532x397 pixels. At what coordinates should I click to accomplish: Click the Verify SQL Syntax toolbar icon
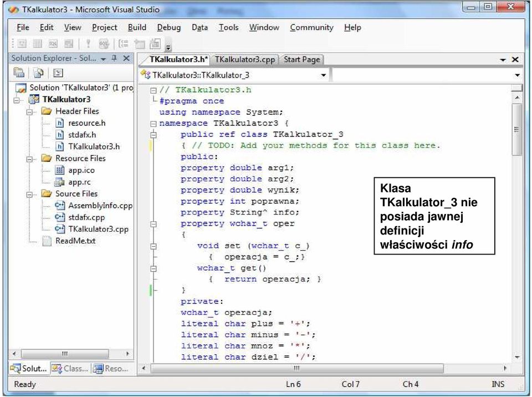[x=104, y=43]
